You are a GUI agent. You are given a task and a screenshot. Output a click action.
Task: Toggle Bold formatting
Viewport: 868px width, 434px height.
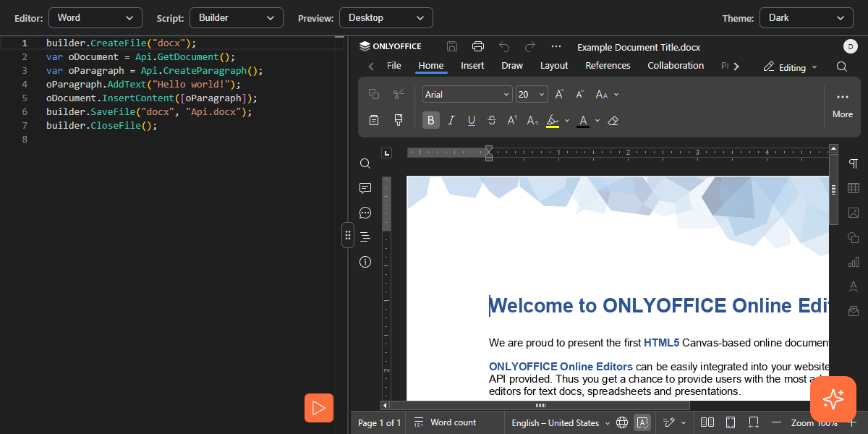point(431,120)
